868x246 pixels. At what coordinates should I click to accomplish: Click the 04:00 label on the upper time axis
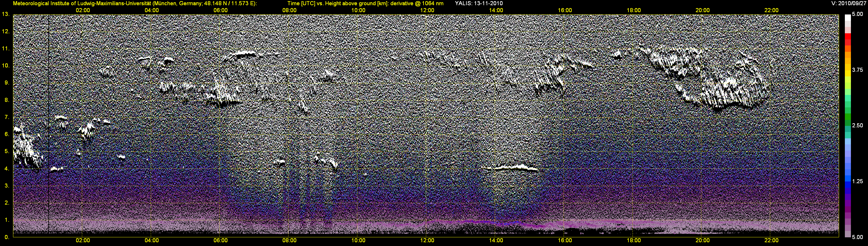[152, 10]
